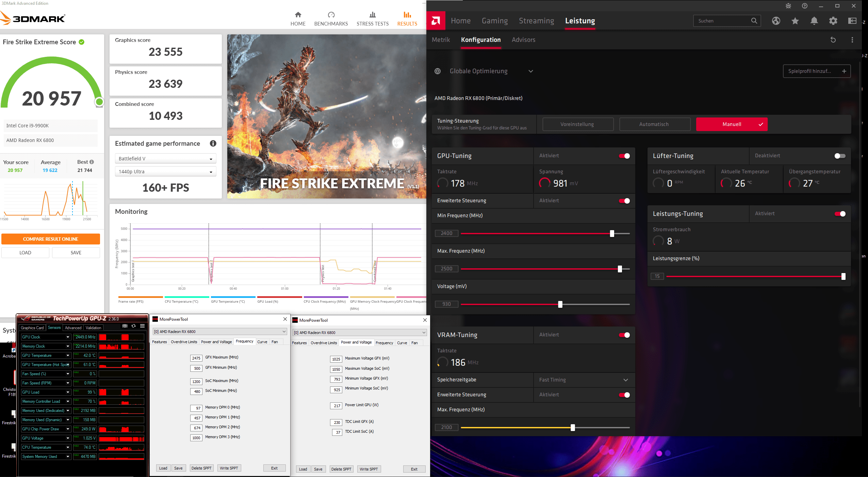The width and height of the screenshot is (868, 477).
Task: Expand the Globale Optimierung chevron
Action: pos(531,71)
